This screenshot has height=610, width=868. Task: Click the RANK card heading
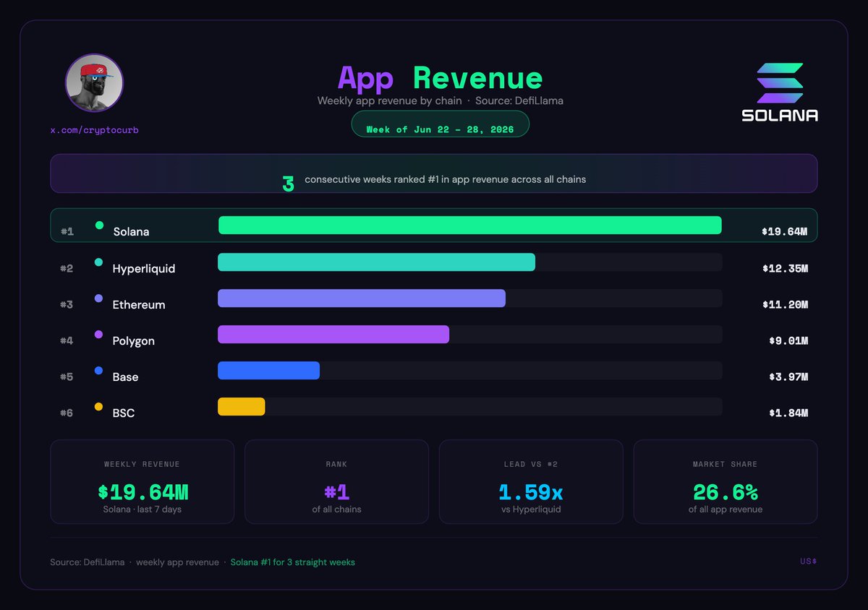pos(337,464)
